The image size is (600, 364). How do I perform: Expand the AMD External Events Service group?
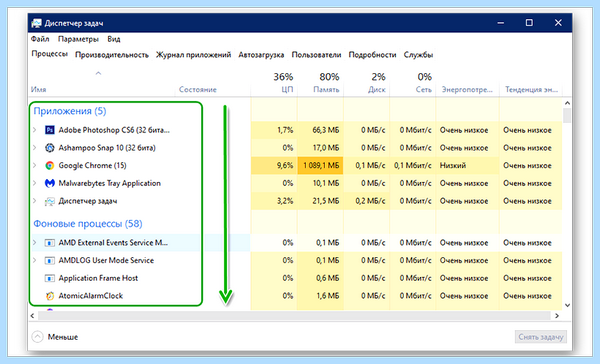point(34,243)
